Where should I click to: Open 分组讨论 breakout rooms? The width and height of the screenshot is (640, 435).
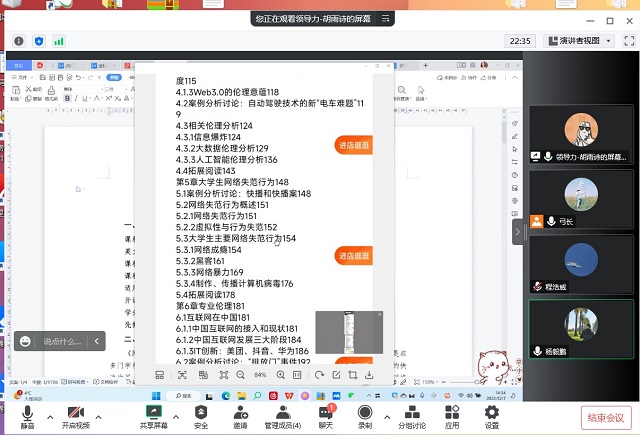click(x=412, y=417)
